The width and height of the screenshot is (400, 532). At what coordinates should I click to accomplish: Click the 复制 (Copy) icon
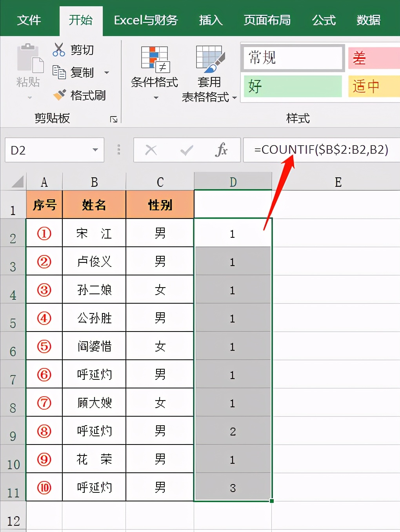point(59,73)
